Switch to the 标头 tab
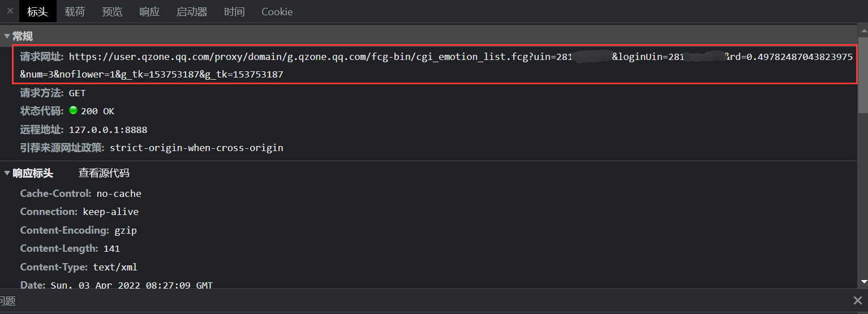The image size is (868, 314). tap(37, 12)
